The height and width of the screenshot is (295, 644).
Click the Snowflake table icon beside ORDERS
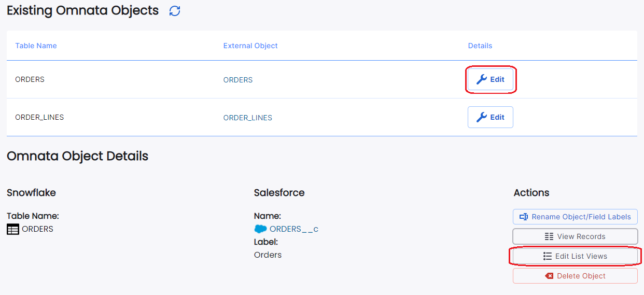coord(13,229)
